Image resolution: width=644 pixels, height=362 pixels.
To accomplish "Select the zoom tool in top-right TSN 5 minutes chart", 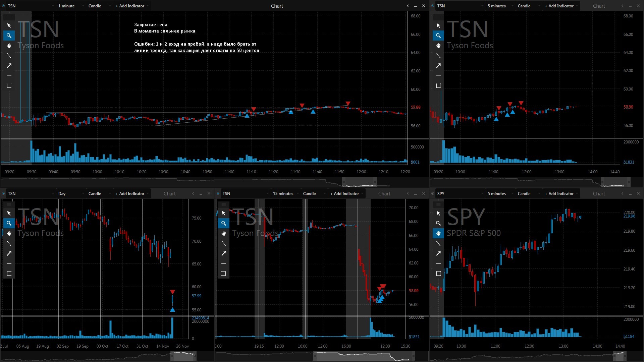I will [438, 36].
